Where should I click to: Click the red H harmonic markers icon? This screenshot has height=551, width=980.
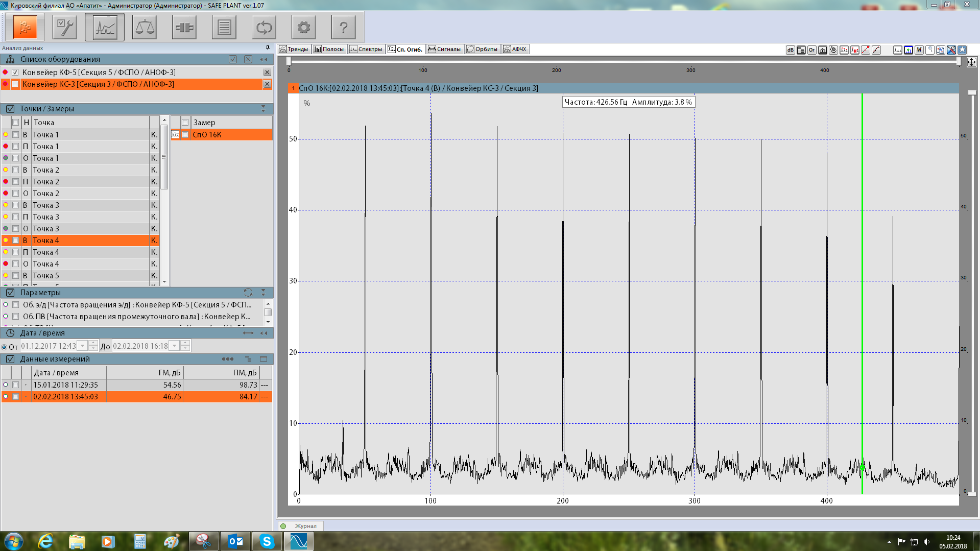click(x=855, y=50)
